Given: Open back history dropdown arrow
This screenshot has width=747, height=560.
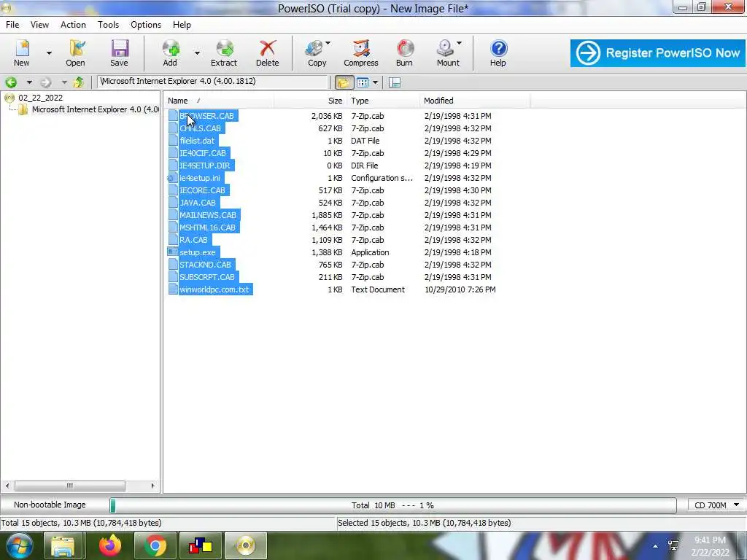Looking at the screenshot, I should pos(29,82).
